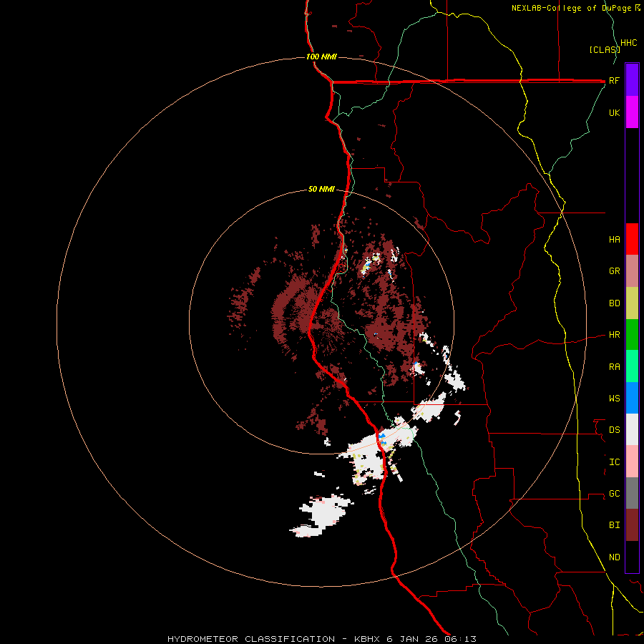This screenshot has height=644, width=644.
Task: Click the 100 NMI range ring label
Action: pos(321,57)
